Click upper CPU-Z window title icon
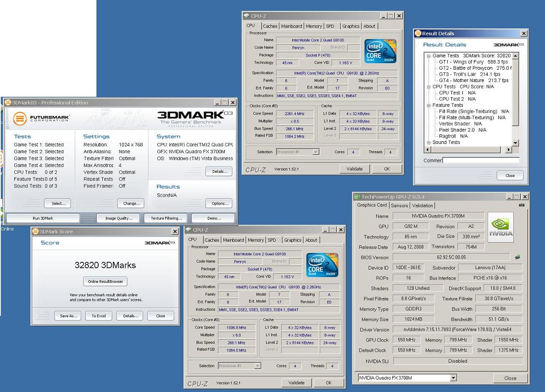 [246, 16]
